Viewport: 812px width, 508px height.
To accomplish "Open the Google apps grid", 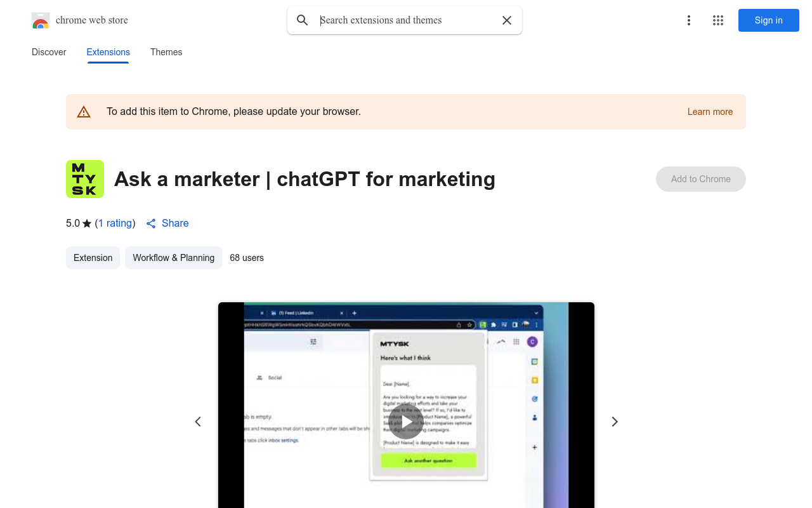I will click(x=718, y=20).
